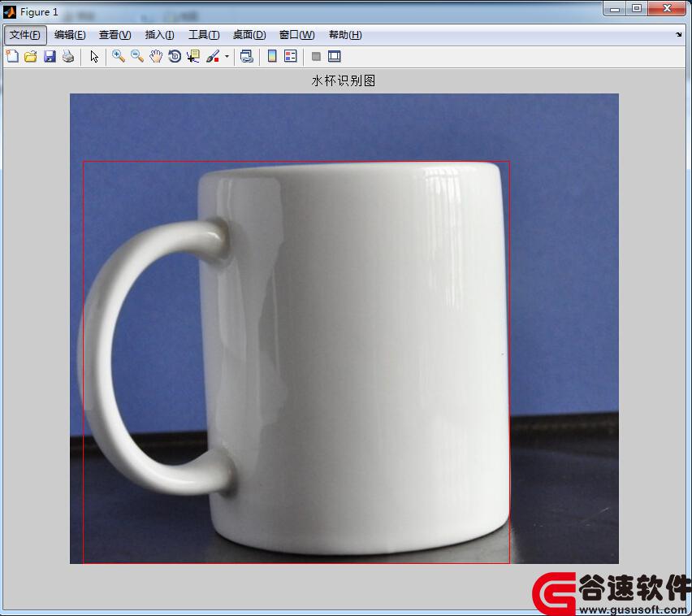Open the 桌面(D) menu
The image size is (692, 616).
[249, 35]
